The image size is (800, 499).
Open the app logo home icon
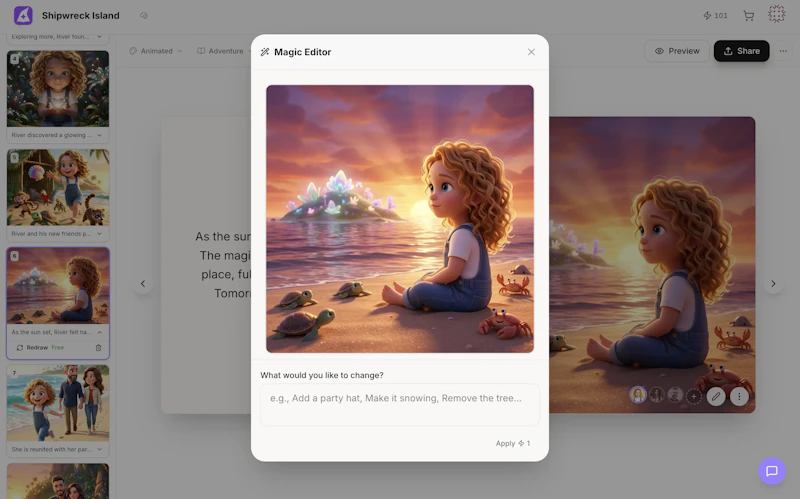pos(23,15)
